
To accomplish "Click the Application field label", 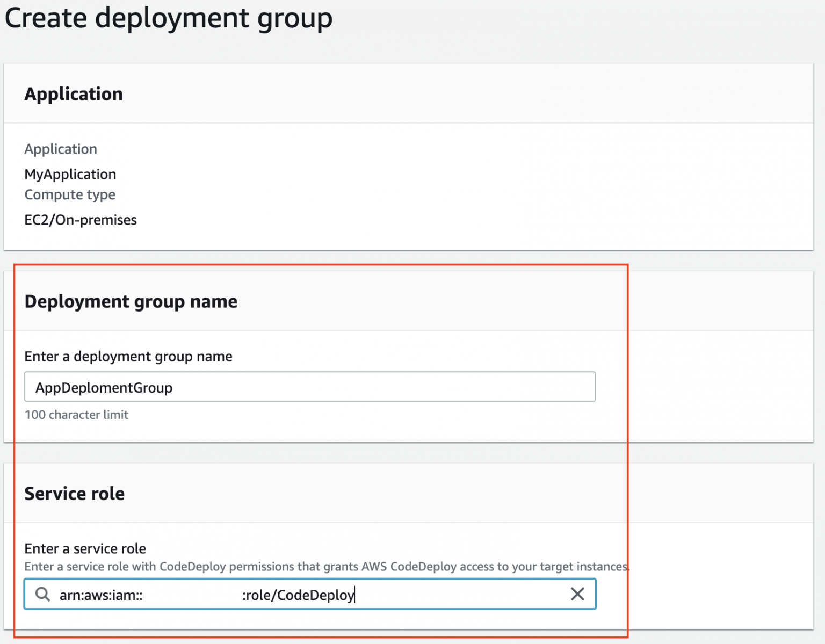I will [x=60, y=149].
